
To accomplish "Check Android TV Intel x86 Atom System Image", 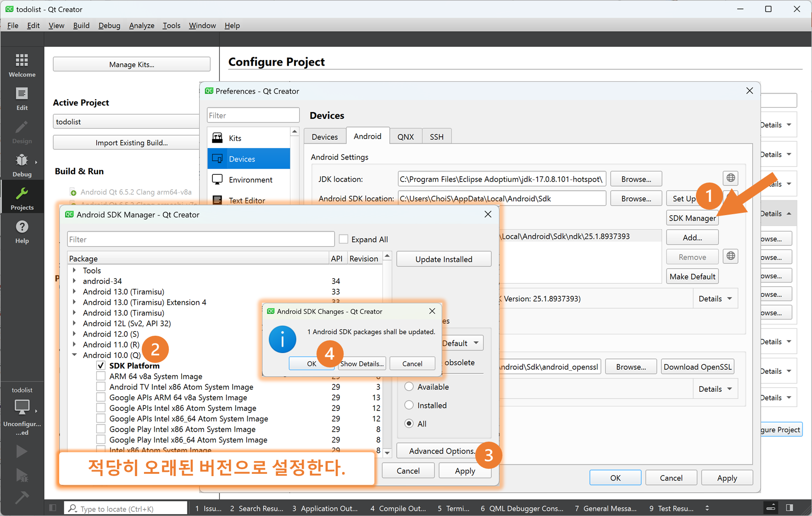I will 101,387.
